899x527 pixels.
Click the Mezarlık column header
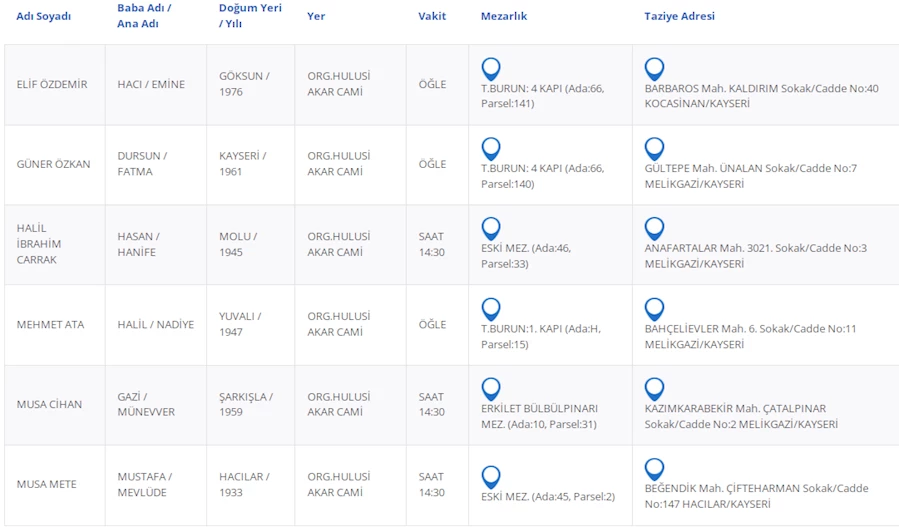504,16
